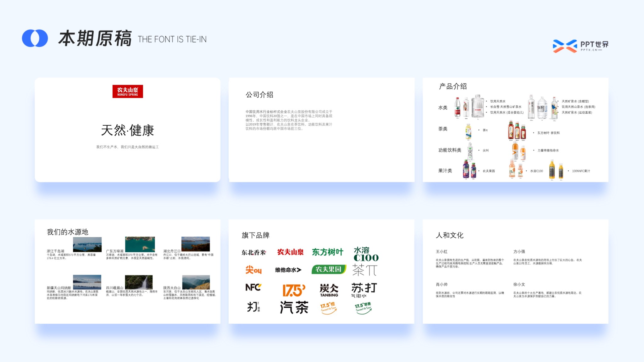Screen dimensions: 644x362
Task: Click the 水类 category label
Action: click(x=443, y=107)
